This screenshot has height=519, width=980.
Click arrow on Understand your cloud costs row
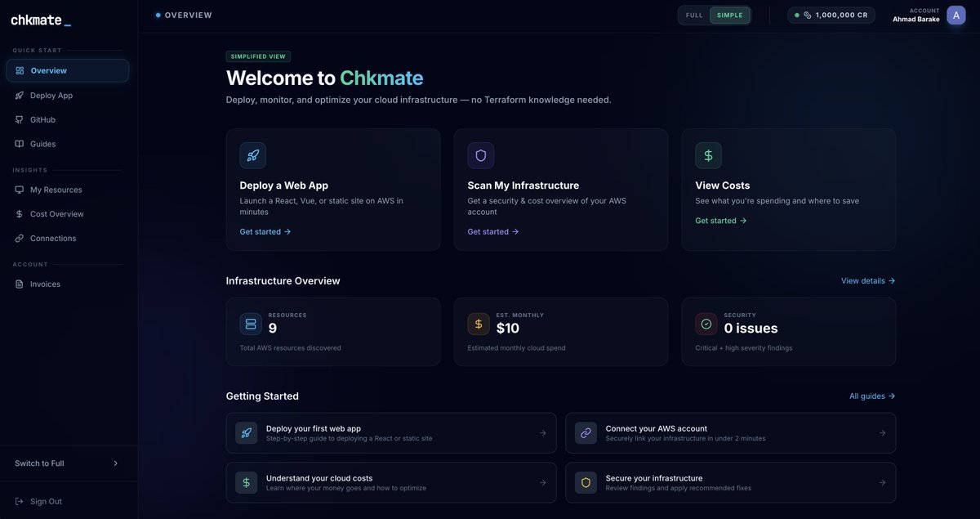[543, 482]
